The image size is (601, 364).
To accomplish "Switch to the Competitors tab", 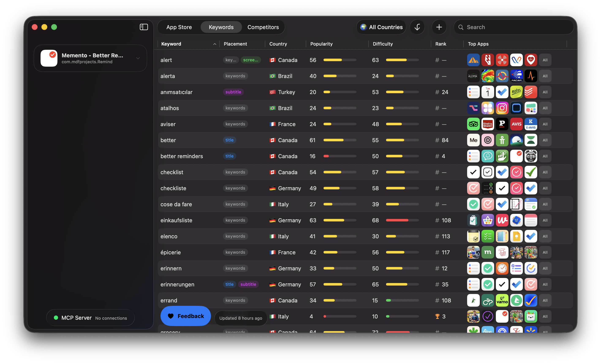I will click(263, 27).
